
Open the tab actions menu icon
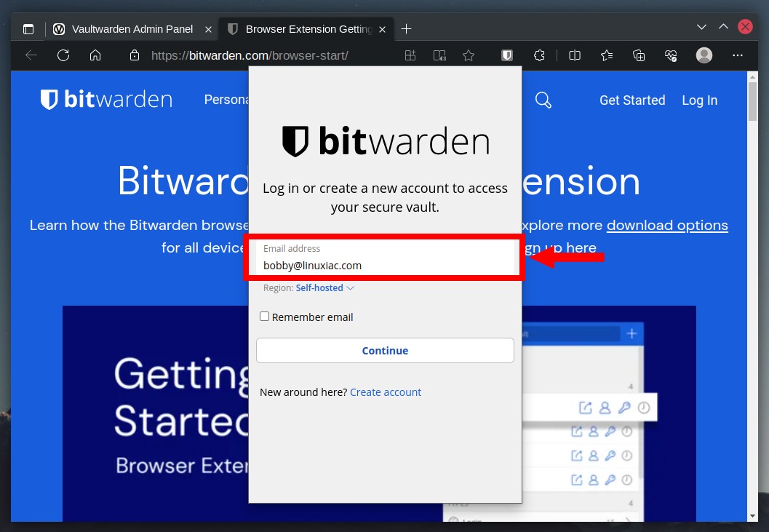28,29
